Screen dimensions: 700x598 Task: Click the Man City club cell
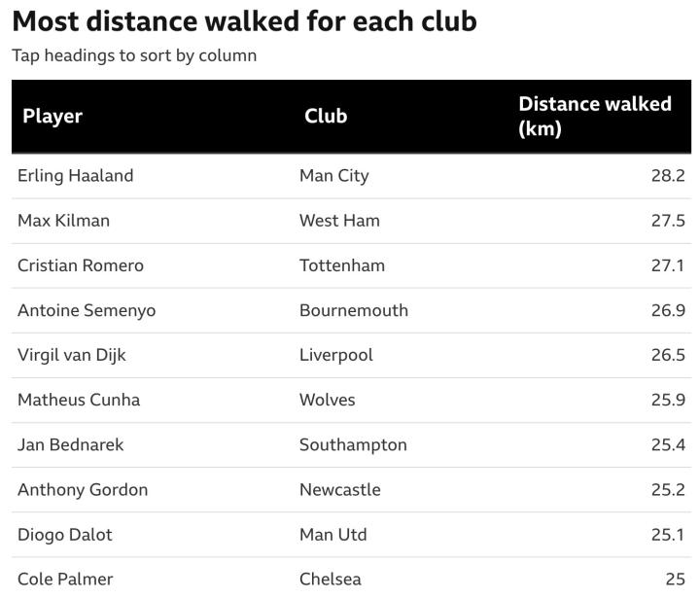[x=334, y=176]
